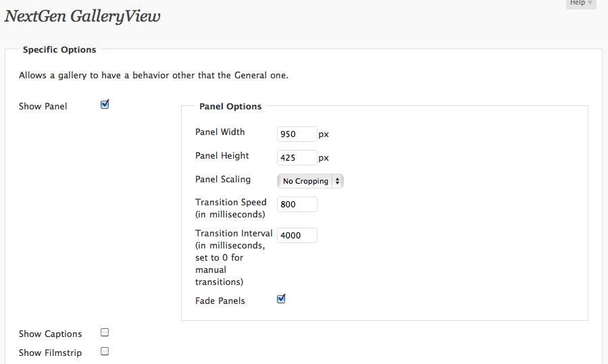Screen dimensions: 608x364
Task: Click the Show Panel label text
Action: pyautogui.click(x=43, y=106)
